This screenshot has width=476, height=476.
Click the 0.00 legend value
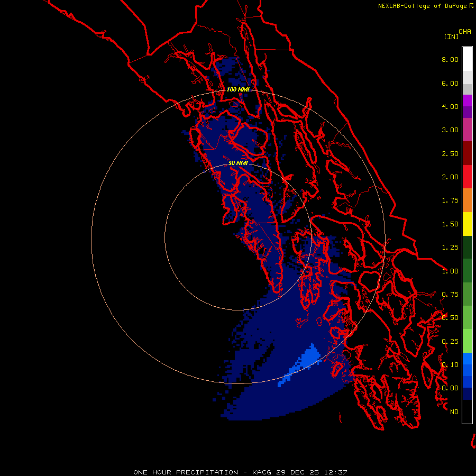coord(450,388)
